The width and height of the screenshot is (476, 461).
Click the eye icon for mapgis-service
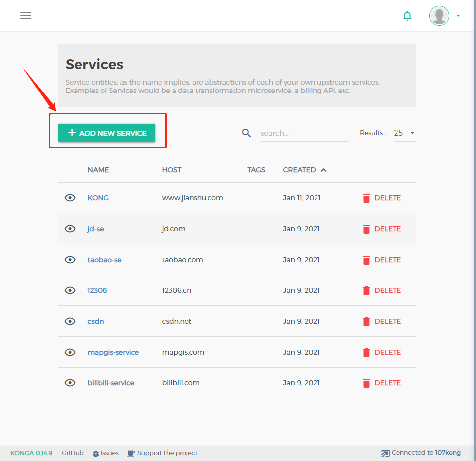(x=70, y=352)
